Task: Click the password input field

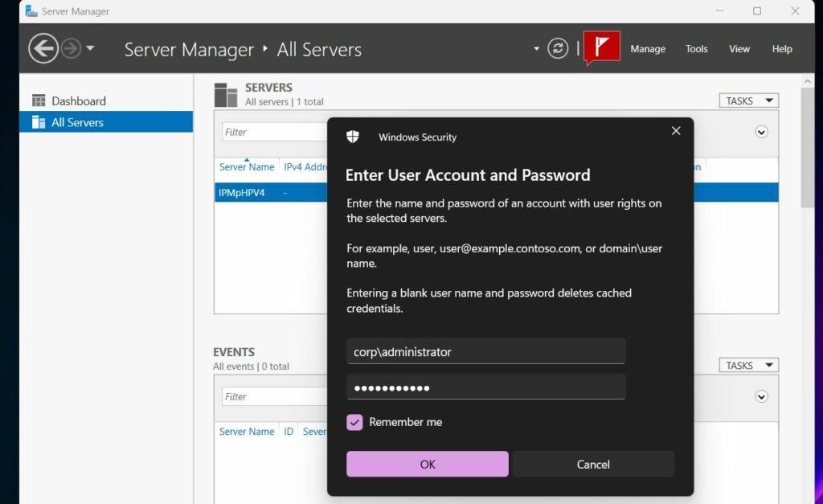Action: click(486, 387)
